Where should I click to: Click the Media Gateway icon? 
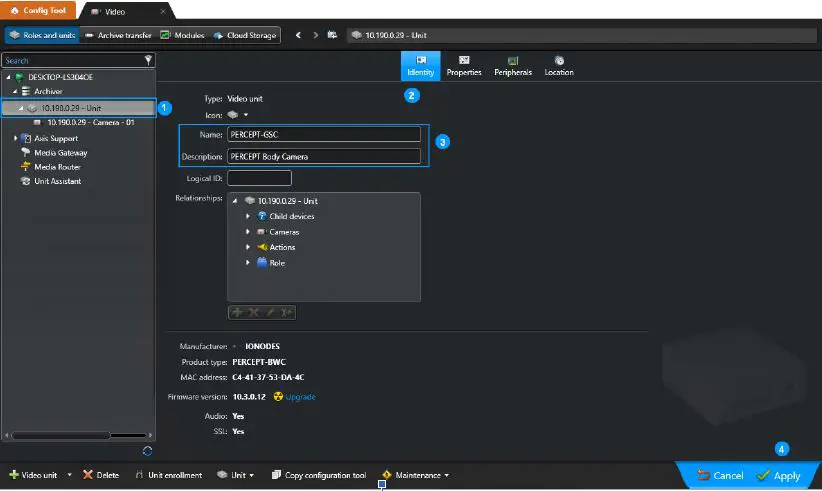point(25,152)
